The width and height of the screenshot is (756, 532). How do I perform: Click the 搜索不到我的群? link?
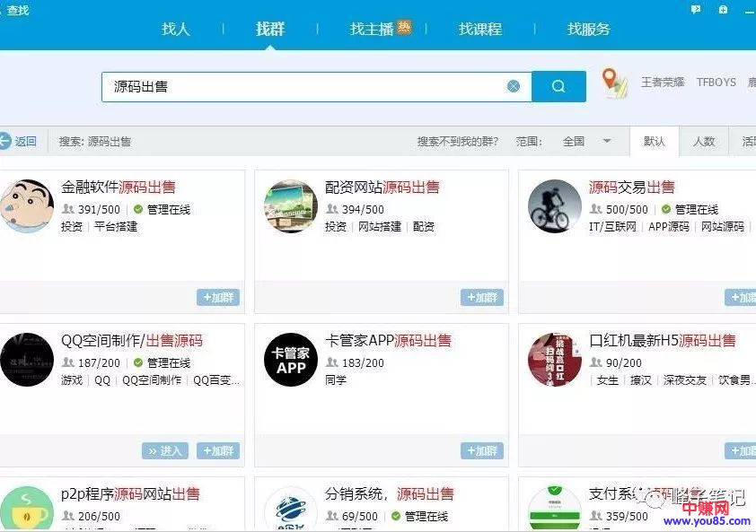[x=458, y=141]
